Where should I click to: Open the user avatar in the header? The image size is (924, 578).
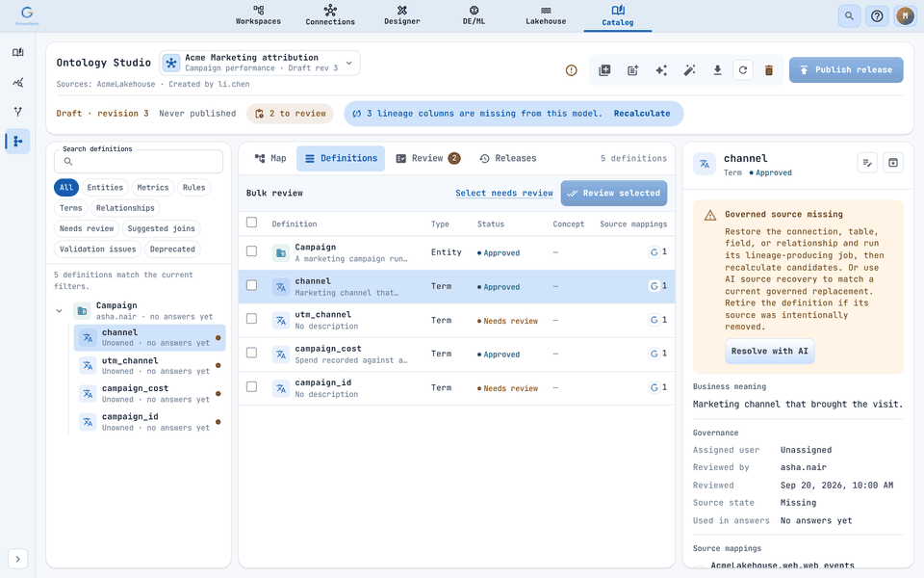(905, 16)
